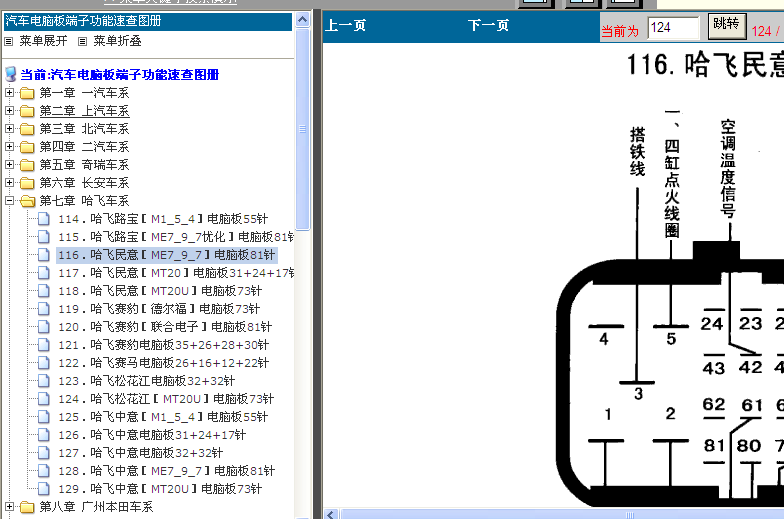The width and height of the screenshot is (784, 519).
Task: Click page icon of item 120 哈飞赛豹
Action: (x=44, y=326)
